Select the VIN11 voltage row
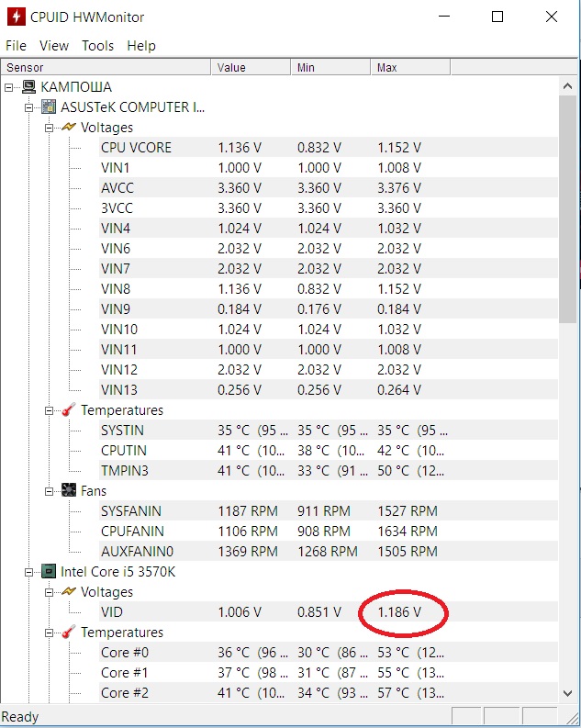Viewport: 581px width, 728px height. pos(328,349)
